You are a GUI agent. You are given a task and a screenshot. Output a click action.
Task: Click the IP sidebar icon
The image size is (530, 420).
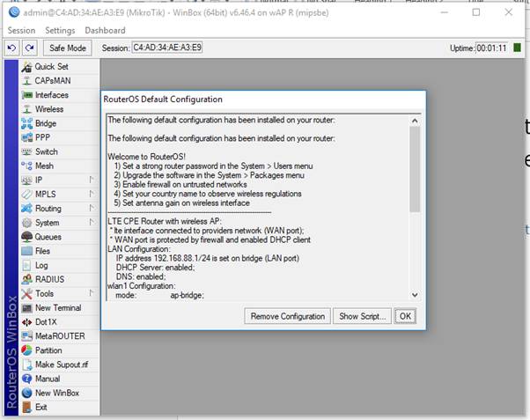pos(26,181)
